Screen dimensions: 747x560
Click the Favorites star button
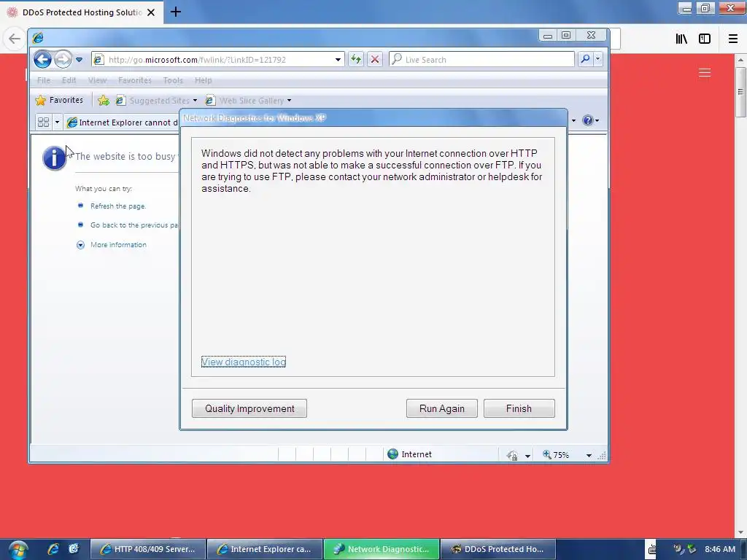59,100
